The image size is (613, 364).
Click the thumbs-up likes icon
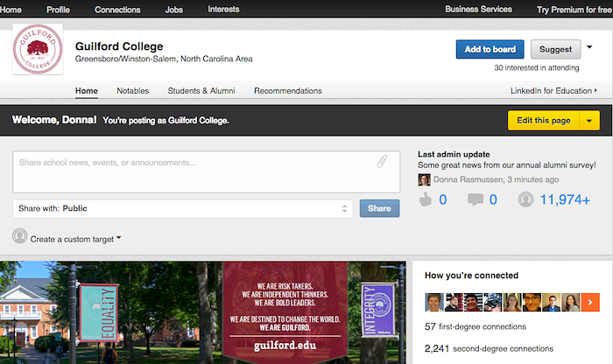pos(426,199)
